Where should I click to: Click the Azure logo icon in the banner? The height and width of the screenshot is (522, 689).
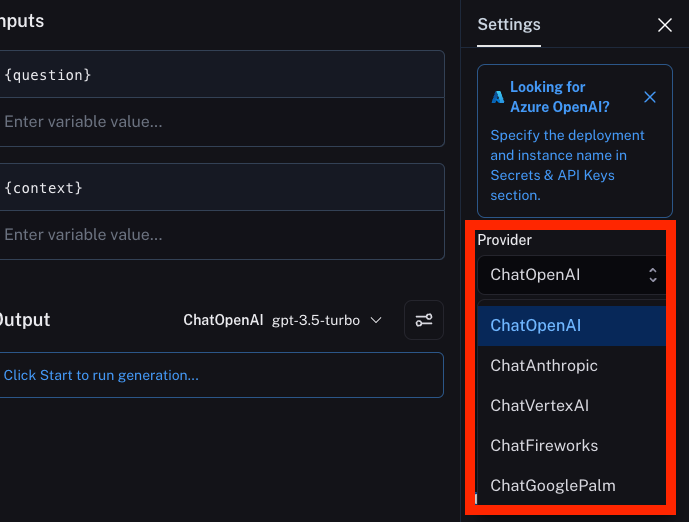tap(497, 97)
